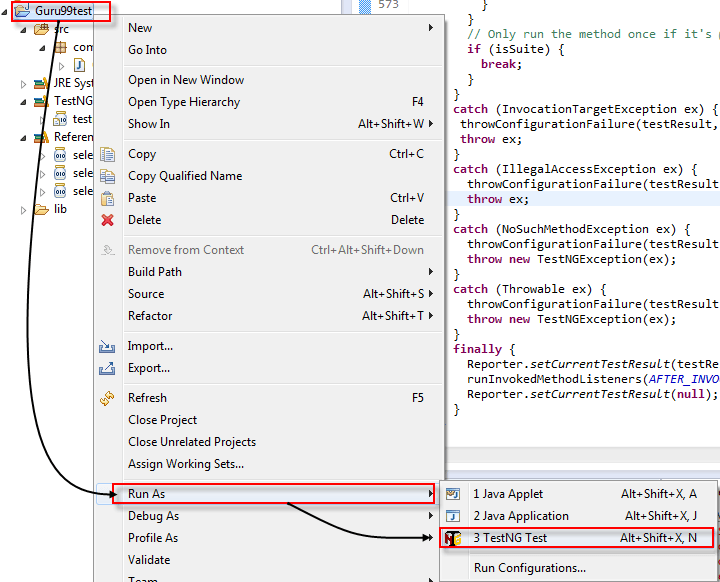Choose Run Configurations... from submenu
Screen dimensions: 720x582
[529, 568]
